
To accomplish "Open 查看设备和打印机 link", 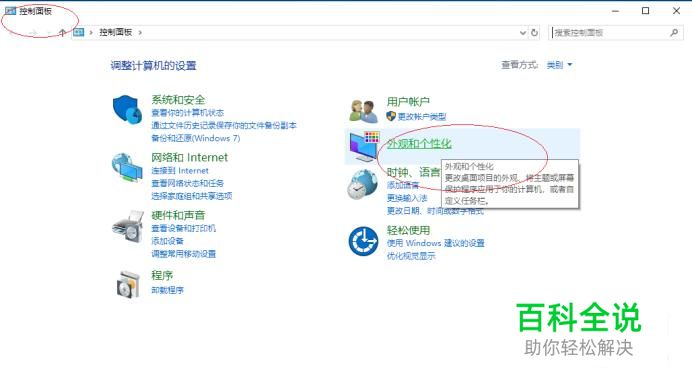I will [x=184, y=229].
